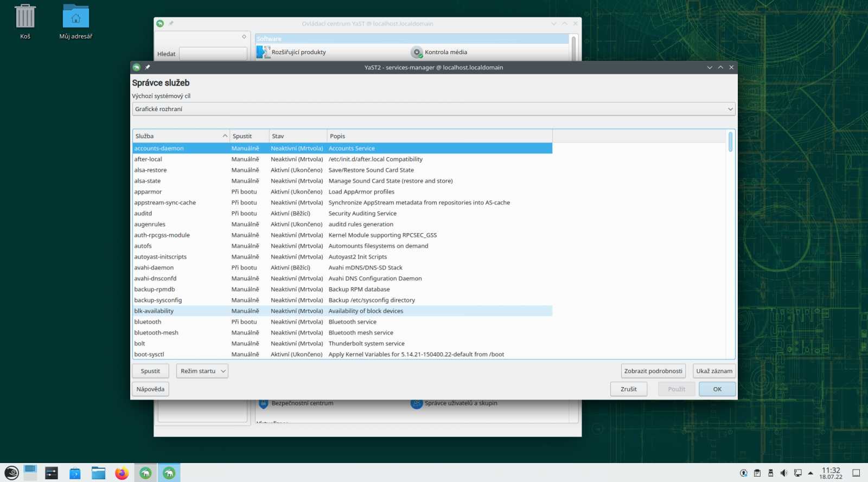Click the pin icon on the services-manager title bar
The height and width of the screenshot is (482, 868).
pyautogui.click(x=148, y=67)
